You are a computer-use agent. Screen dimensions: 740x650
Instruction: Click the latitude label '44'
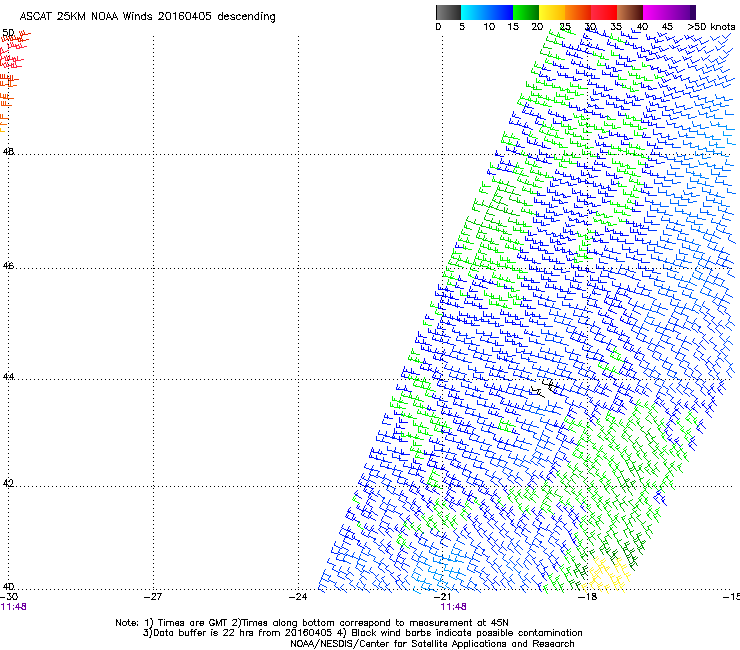8,377
